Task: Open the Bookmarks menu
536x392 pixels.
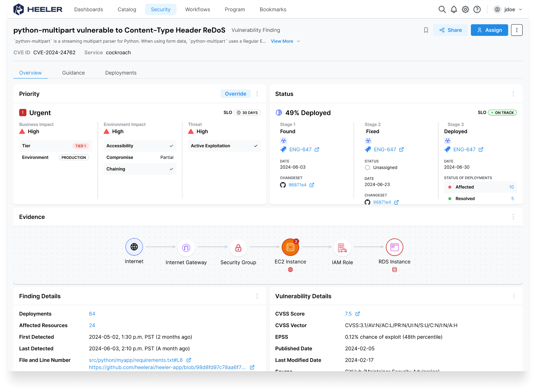Action: tap(273, 9)
